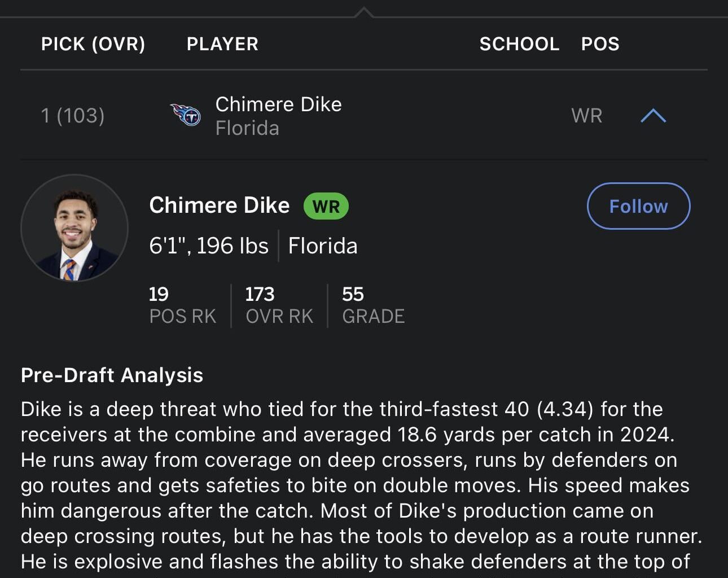
Task: Select the PLAYER column header
Action: tap(222, 43)
